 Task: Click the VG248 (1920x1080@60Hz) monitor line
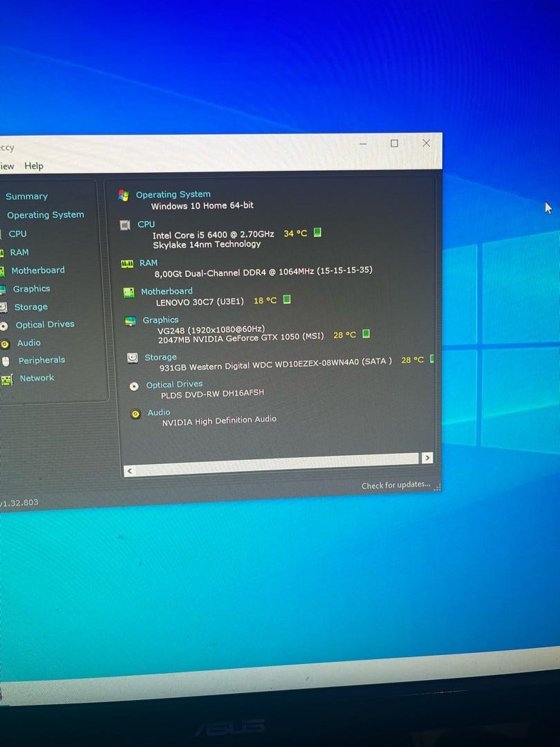click(212, 329)
